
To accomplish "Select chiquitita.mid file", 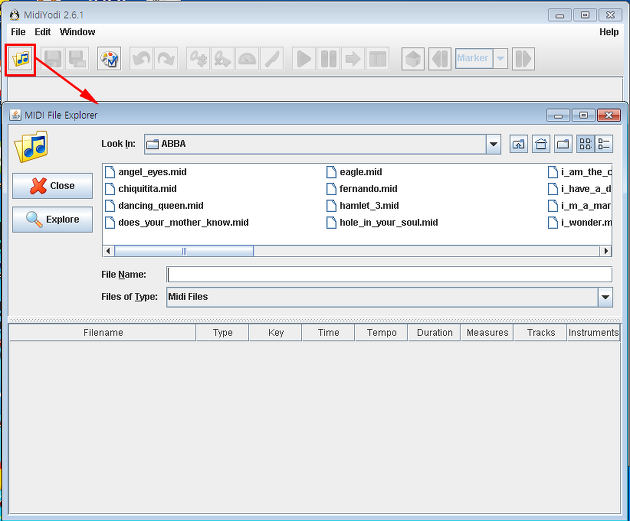I will 141,189.
